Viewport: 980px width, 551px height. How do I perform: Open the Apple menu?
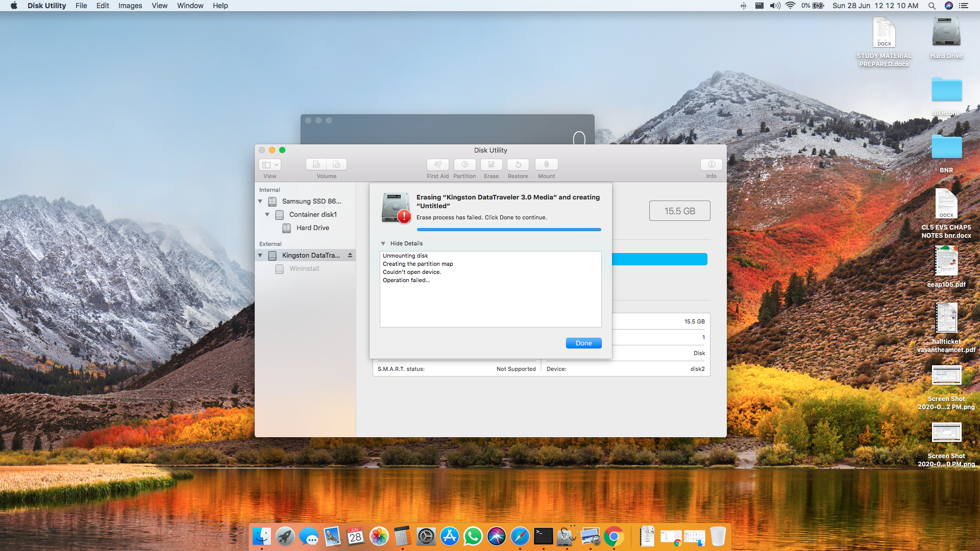pyautogui.click(x=14, y=6)
